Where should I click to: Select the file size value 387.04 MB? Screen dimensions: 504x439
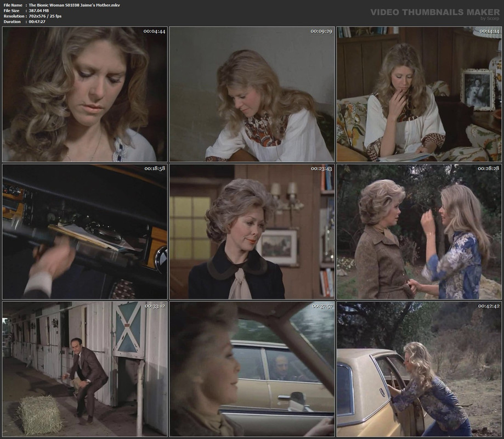tap(39, 10)
